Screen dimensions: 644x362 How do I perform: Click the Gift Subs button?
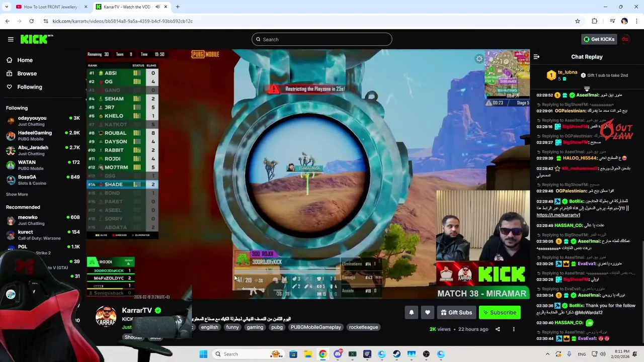point(456,312)
